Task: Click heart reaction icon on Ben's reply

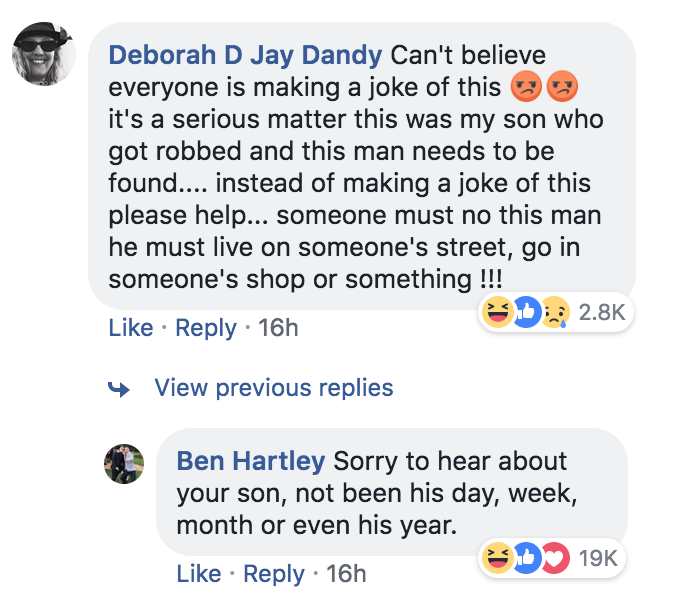Action: (x=553, y=558)
